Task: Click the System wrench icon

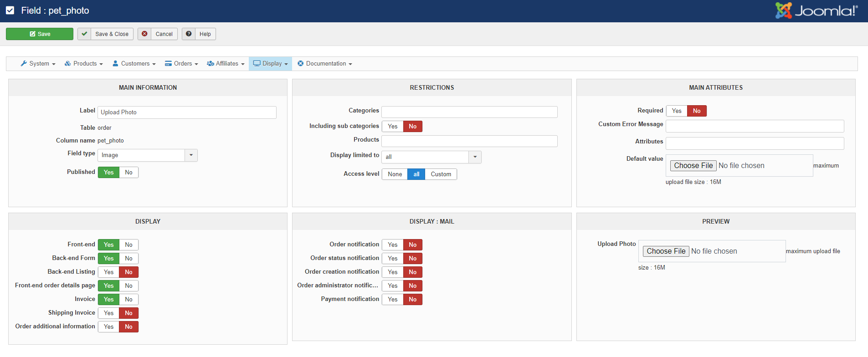Action: pos(24,64)
